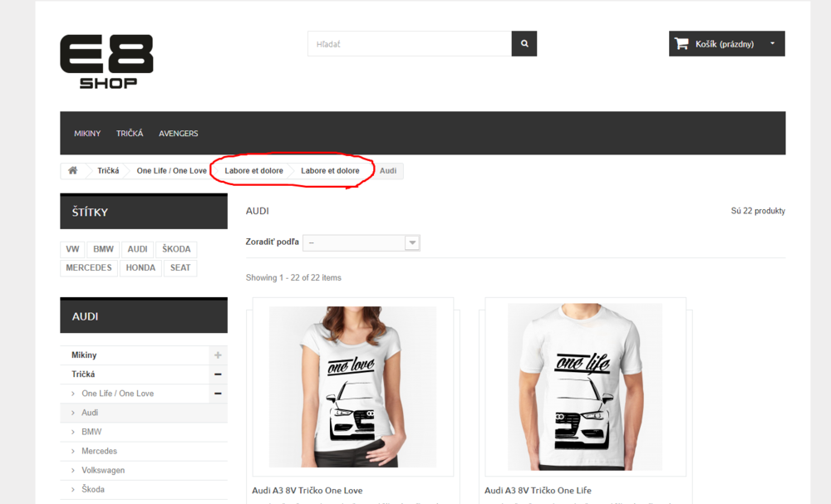Open the One Love t-shirt product image
Image resolution: width=831 pixels, height=504 pixels.
pyautogui.click(x=353, y=387)
